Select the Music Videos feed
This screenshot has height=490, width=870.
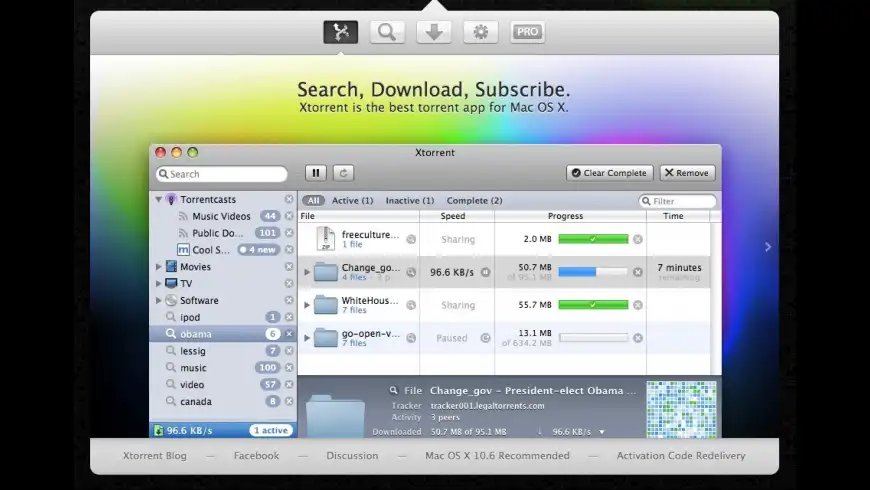(x=221, y=216)
